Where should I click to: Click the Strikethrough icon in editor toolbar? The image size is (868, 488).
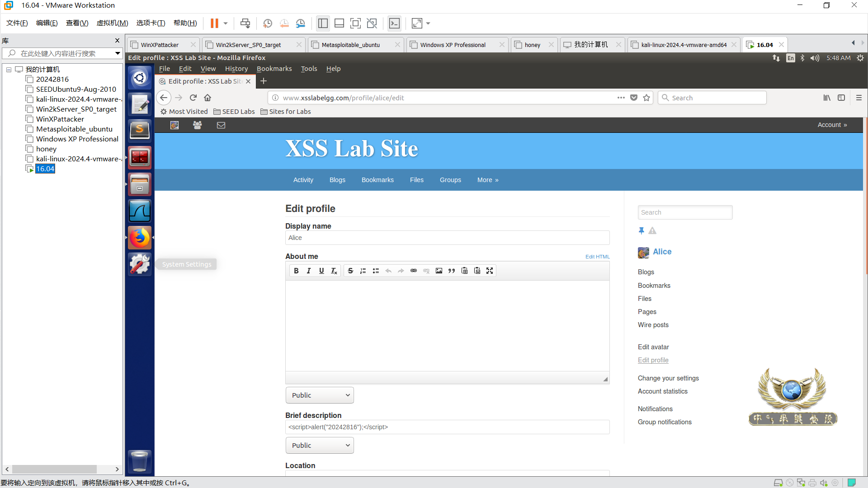(x=350, y=271)
